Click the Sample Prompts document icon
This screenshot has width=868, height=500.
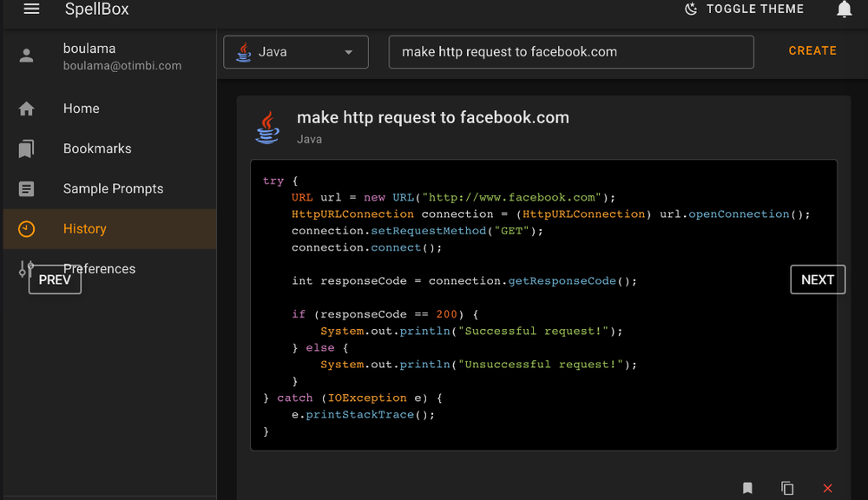[27, 189]
